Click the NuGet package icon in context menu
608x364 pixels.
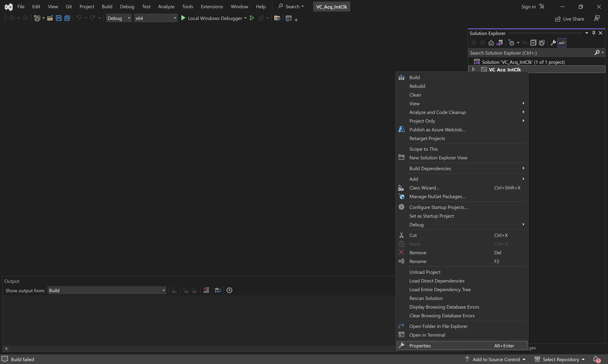click(401, 196)
